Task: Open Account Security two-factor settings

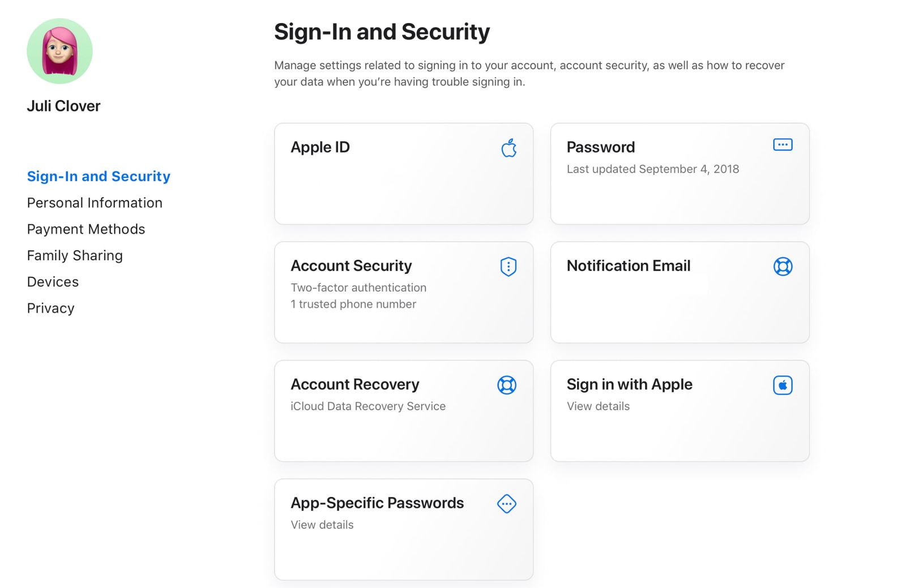Action: tap(404, 293)
